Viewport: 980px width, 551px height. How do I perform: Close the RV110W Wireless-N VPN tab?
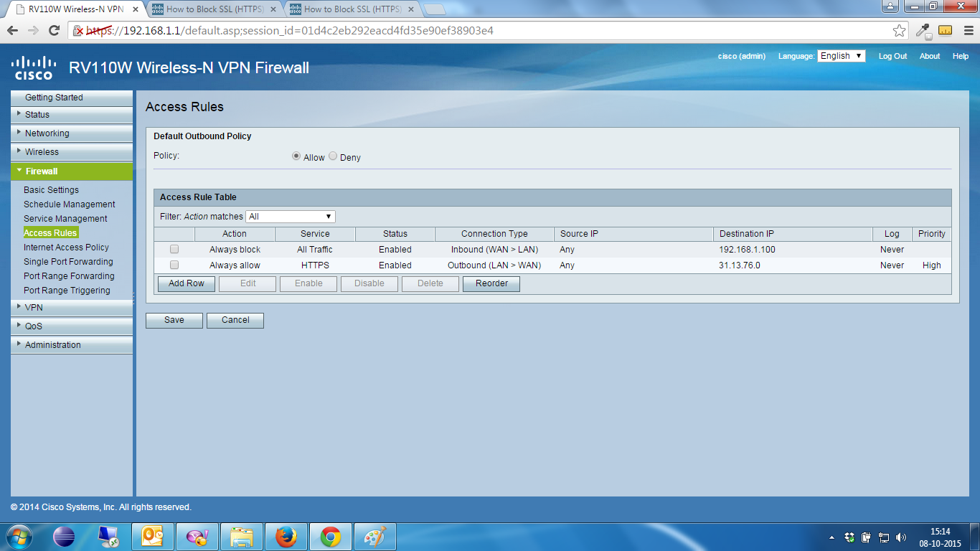136,9
